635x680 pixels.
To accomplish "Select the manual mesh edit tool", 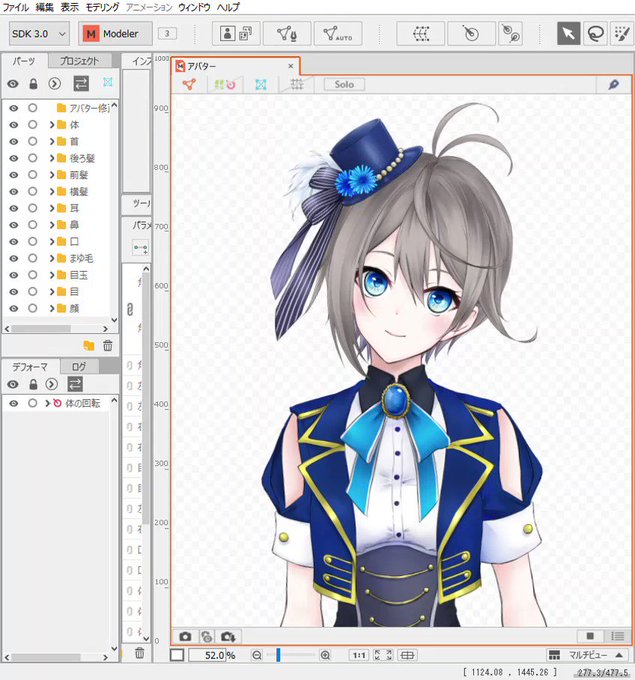I will tap(287, 33).
